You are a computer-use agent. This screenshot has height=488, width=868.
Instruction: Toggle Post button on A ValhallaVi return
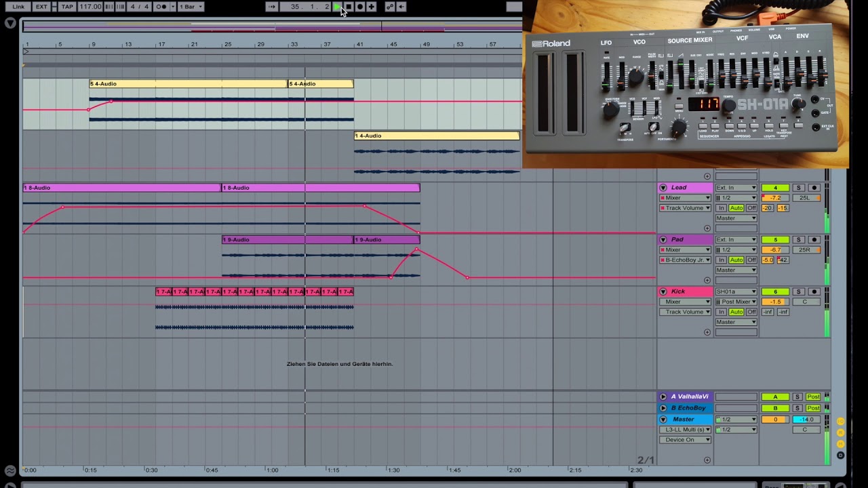tap(814, 396)
